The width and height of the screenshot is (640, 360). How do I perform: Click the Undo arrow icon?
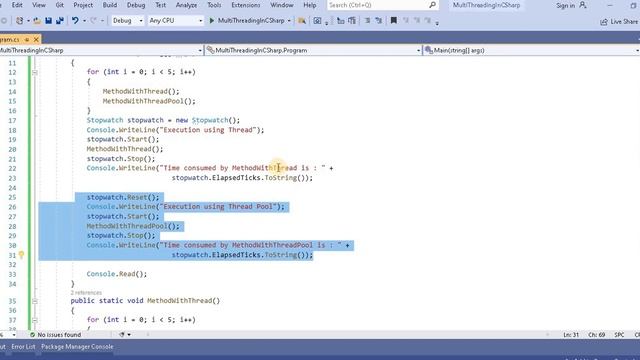coord(75,20)
